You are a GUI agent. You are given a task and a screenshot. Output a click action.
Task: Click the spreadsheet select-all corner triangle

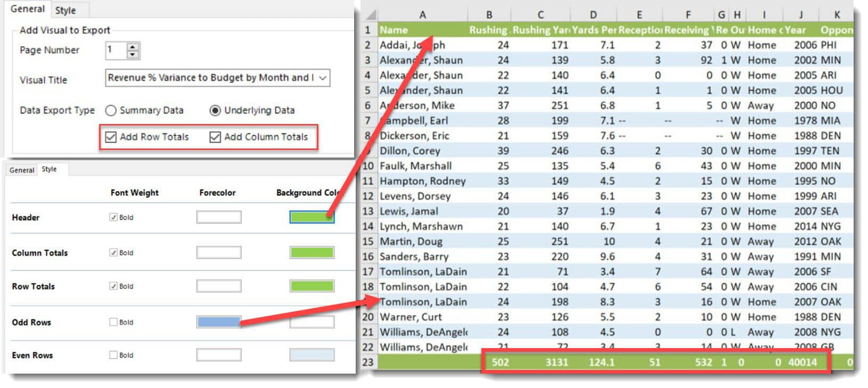pyautogui.click(x=371, y=15)
